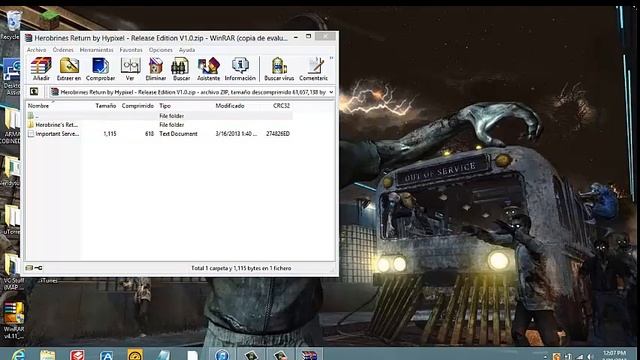Open the archive path dropdown
Screen dimensions: 640x360
[x=331, y=92]
